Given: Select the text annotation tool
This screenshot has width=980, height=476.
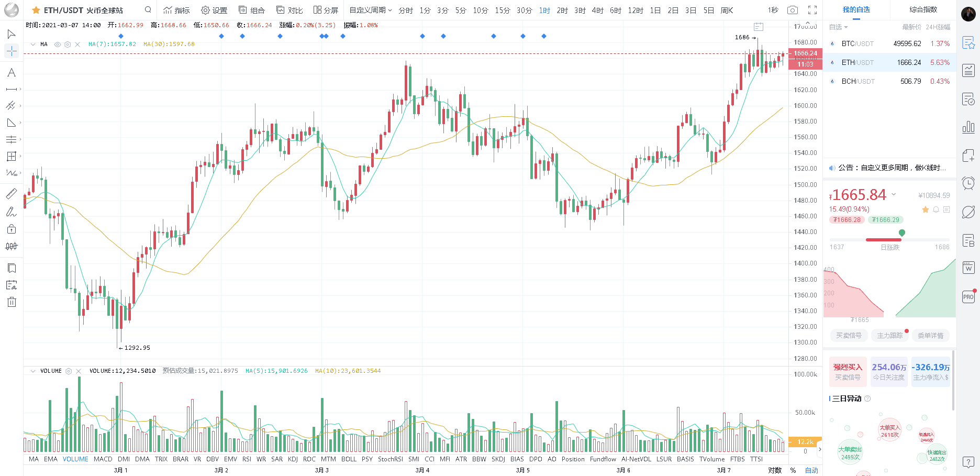Looking at the screenshot, I should pyautogui.click(x=11, y=73).
